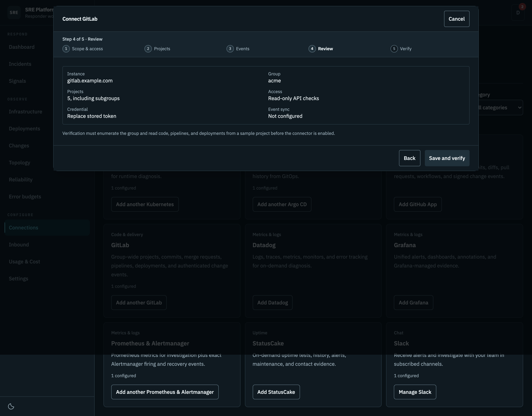Image resolution: width=532 pixels, height=416 pixels.
Task: Open Deployments in the sidebar
Action: pyautogui.click(x=47, y=129)
